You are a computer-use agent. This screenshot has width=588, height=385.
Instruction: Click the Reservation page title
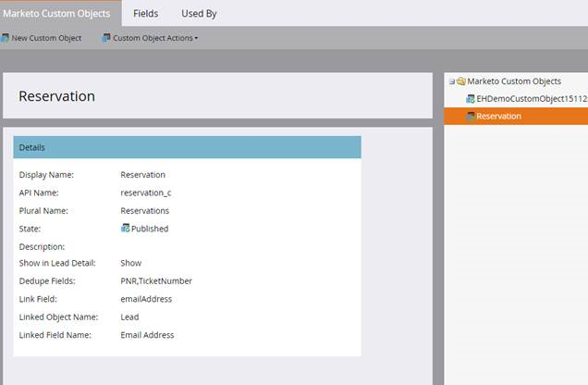(x=56, y=96)
